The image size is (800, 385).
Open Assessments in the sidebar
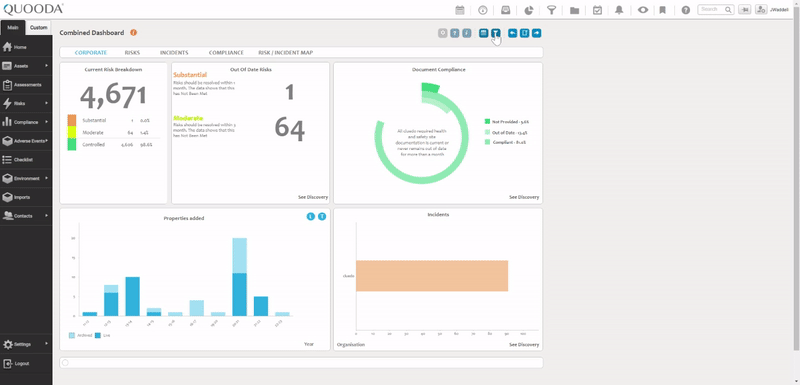26,85
